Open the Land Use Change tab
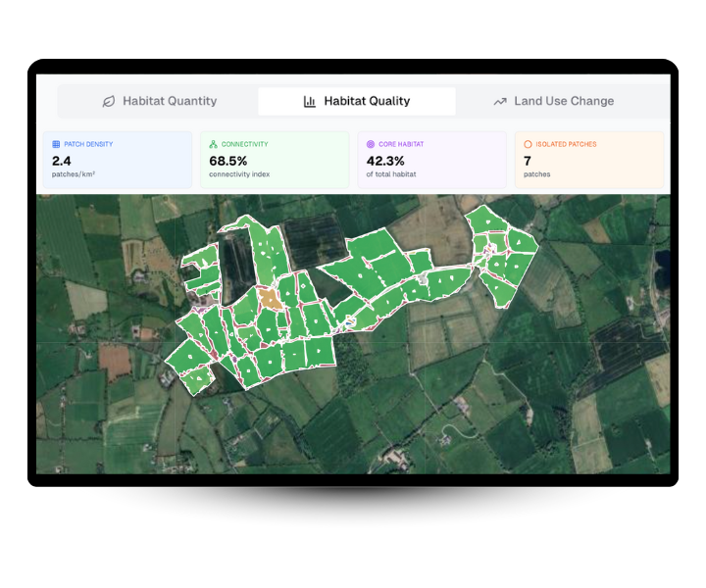This screenshot has height=588, width=706. [554, 101]
